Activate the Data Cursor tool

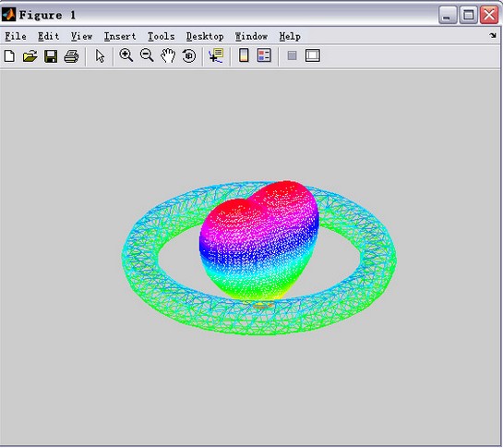[x=216, y=55]
